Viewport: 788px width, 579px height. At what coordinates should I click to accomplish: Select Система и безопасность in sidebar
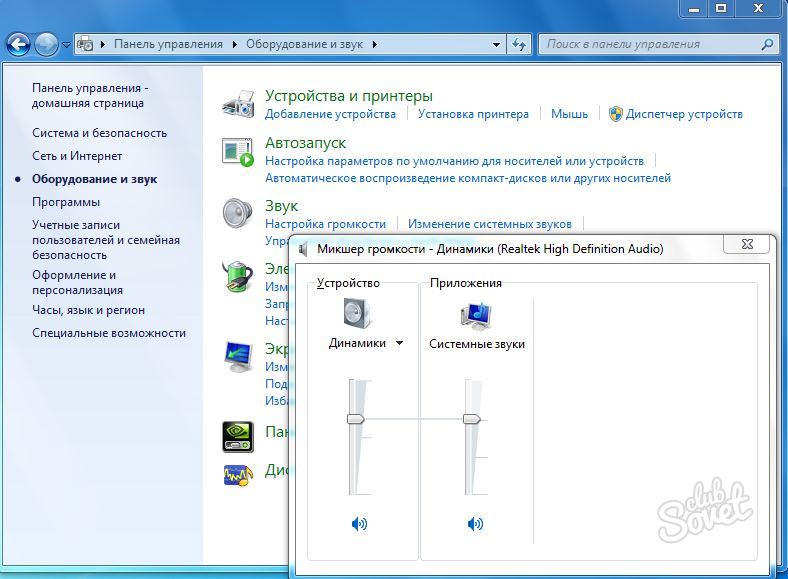tap(99, 133)
